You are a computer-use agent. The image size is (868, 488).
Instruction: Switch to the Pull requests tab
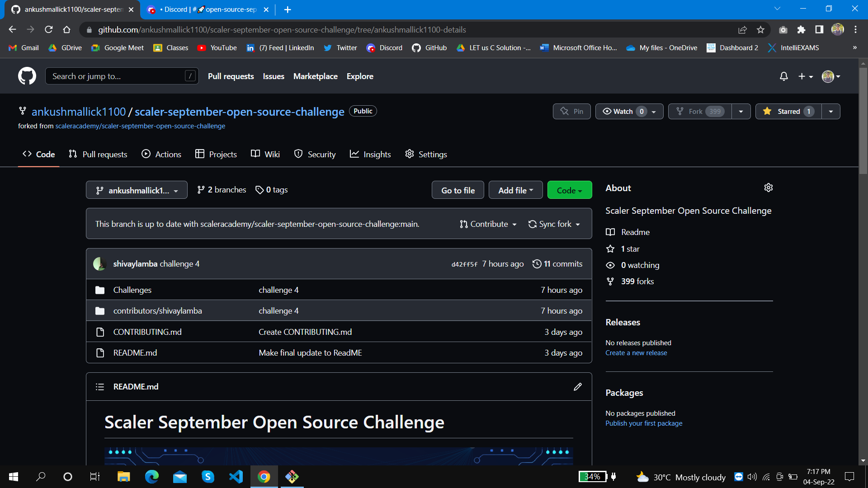point(98,154)
